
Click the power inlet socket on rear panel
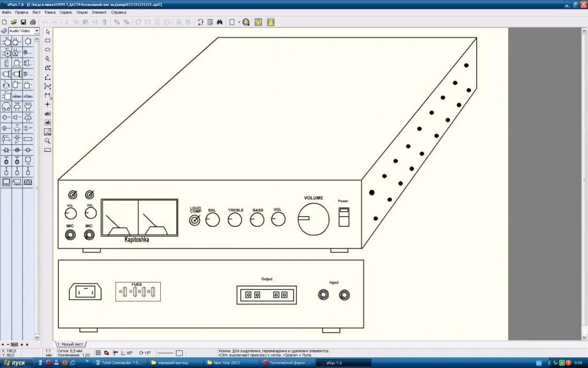85,292
